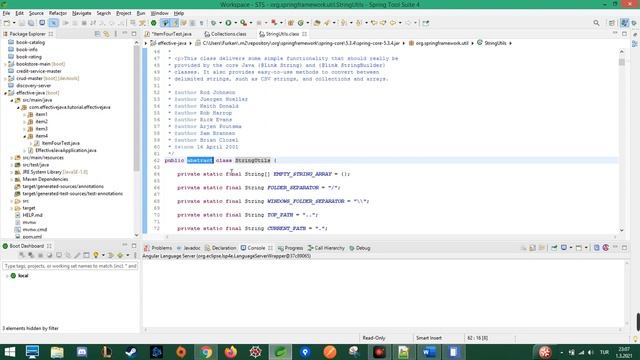Switch to the Problems tab
Image resolution: width=640 pixels, height=360 pixels.
(x=158, y=248)
